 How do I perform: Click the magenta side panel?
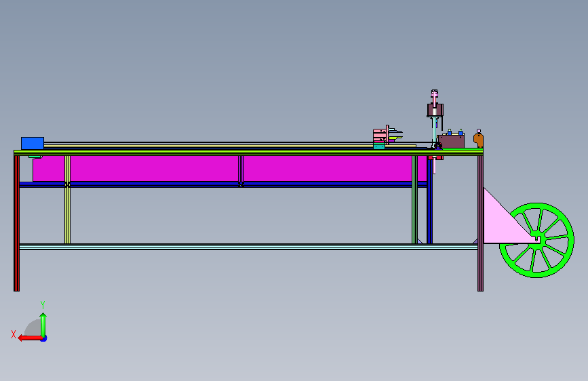pos(229,168)
